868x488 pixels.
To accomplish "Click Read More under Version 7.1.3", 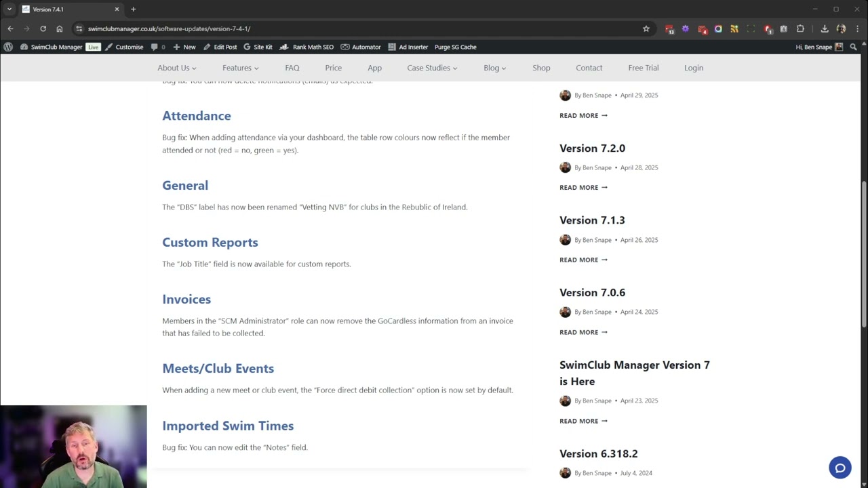I will click(583, 260).
